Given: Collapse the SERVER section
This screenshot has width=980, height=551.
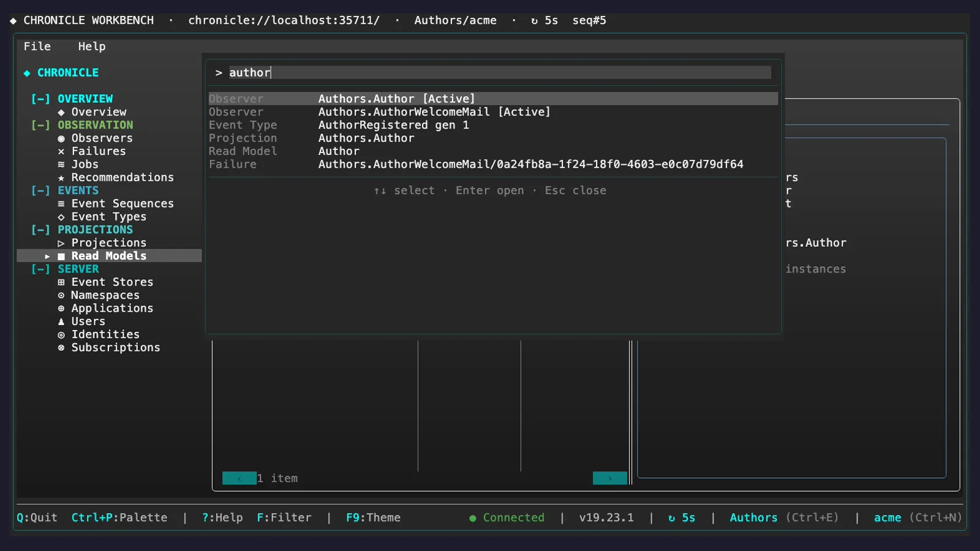Looking at the screenshot, I should (x=41, y=269).
